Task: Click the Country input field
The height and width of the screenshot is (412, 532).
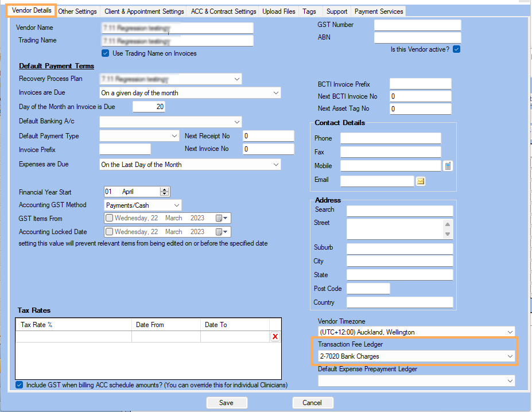Action: [x=399, y=302]
